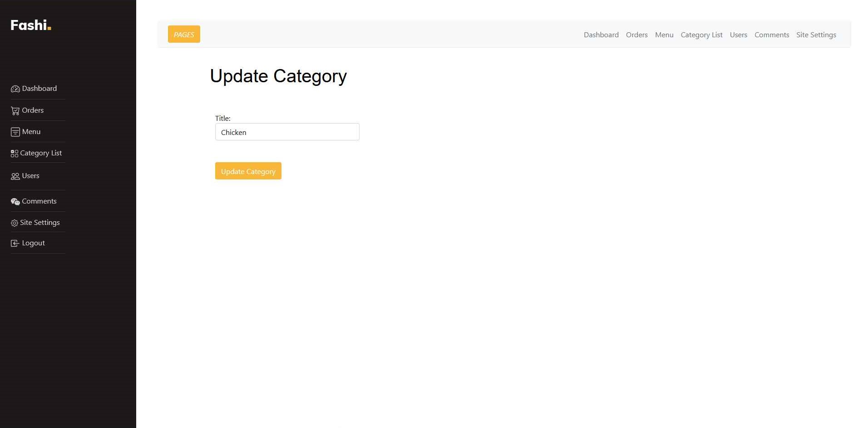Click the Comments chat bubble icon
Image resolution: width=868 pixels, height=428 pixels.
click(x=15, y=202)
